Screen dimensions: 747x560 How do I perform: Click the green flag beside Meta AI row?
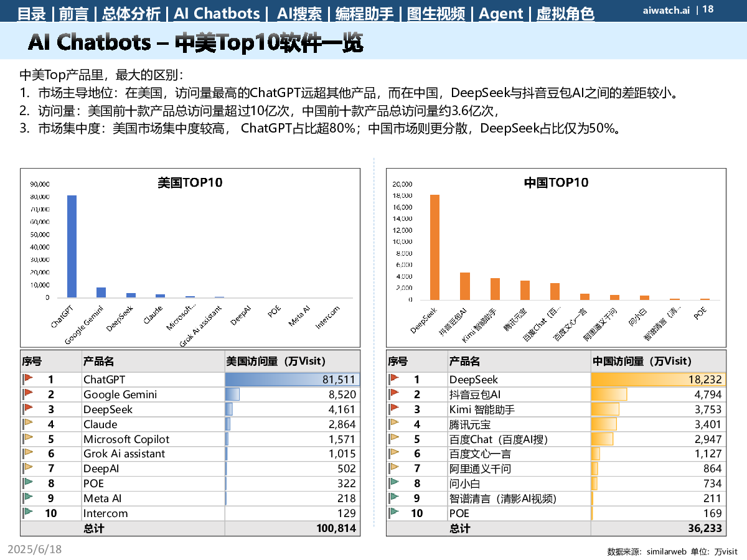click(27, 498)
